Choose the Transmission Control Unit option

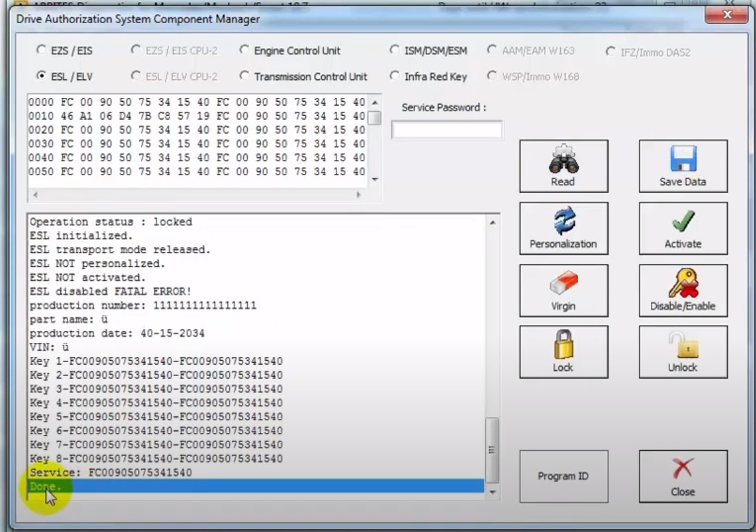(245, 77)
